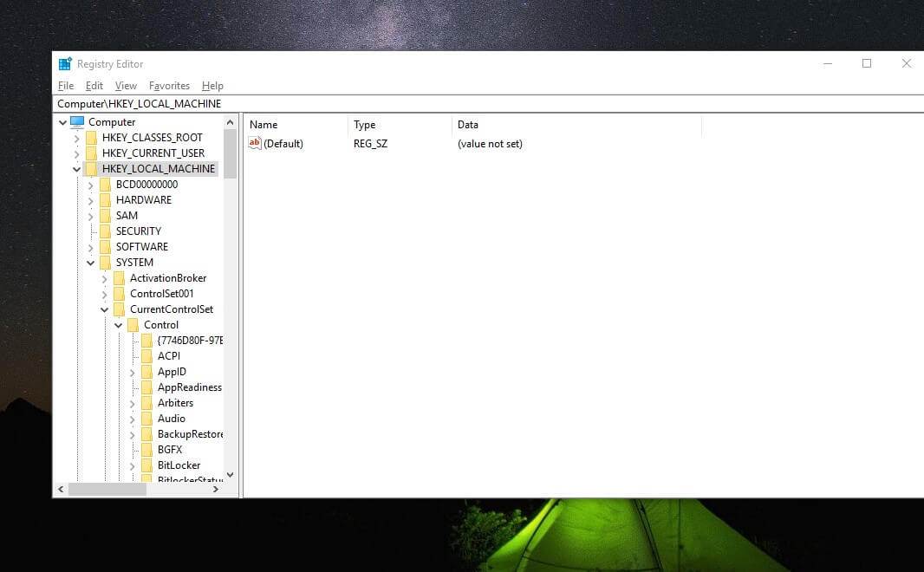
Task: Click the ACPI key folder icon
Action: pyautogui.click(x=146, y=355)
